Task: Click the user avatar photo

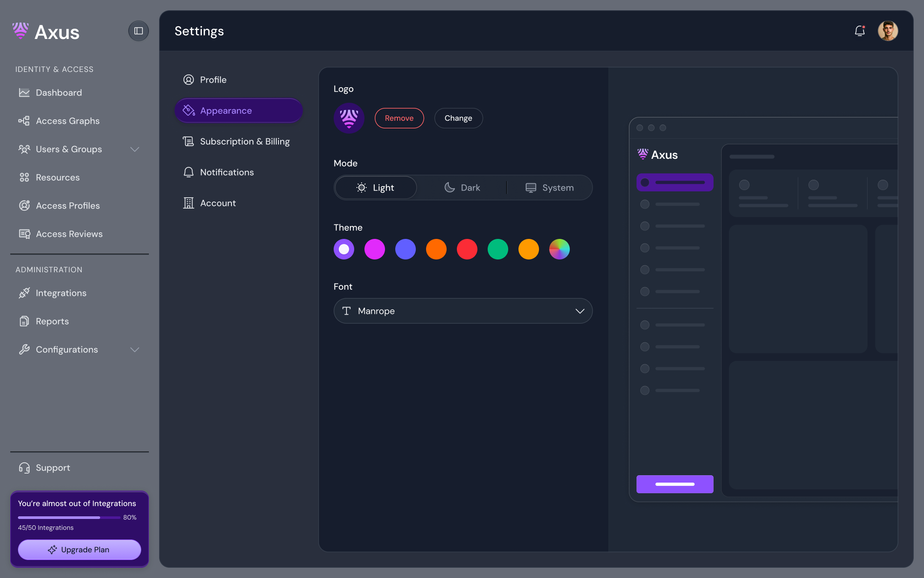Action: (x=888, y=31)
